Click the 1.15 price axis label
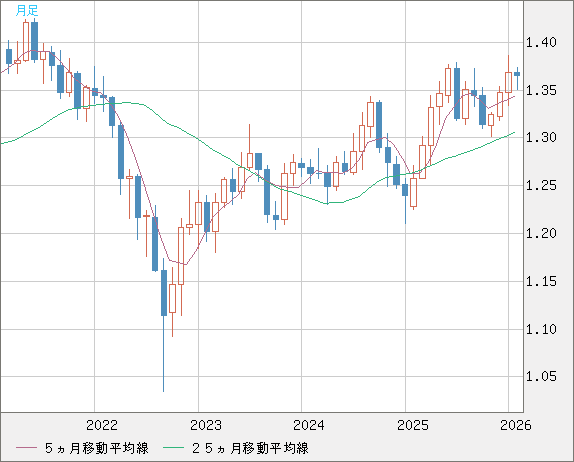 point(541,282)
